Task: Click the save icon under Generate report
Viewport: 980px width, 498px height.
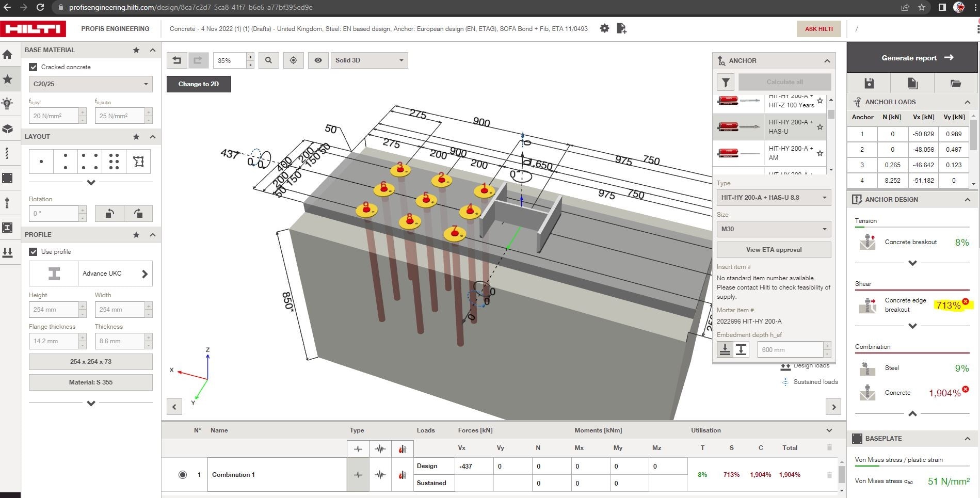Action: (x=869, y=83)
